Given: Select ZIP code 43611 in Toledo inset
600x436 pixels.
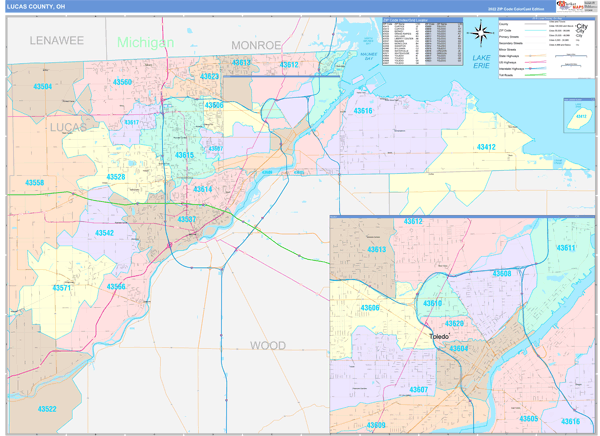Looking at the screenshot, I should coord(565,248).
